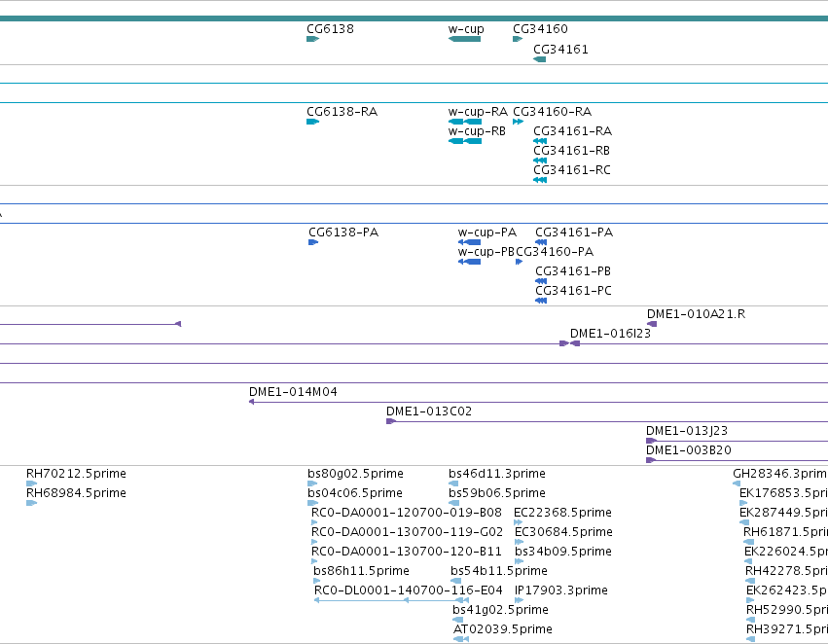The height and width of the screenshot is (644, 828).
Task: Select the EC30684.5prime EST label
Action: point(563,532)
